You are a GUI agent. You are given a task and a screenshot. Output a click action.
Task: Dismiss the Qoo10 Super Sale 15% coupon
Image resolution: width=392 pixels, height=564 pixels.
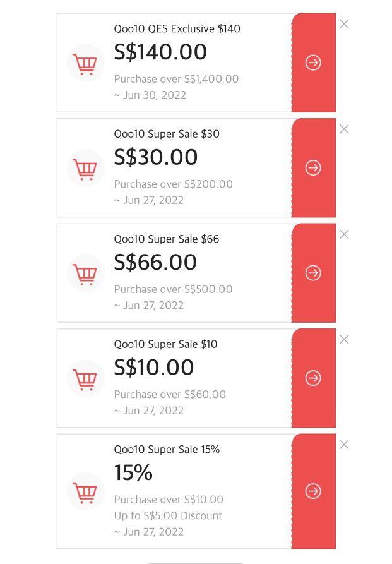coord(344,445)
